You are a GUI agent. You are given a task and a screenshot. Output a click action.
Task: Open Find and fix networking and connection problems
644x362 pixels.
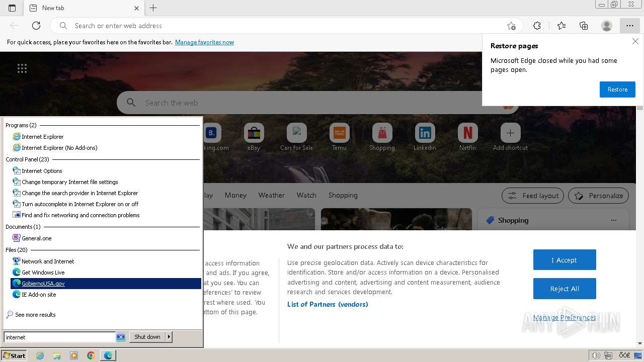(x=106, y=215)
